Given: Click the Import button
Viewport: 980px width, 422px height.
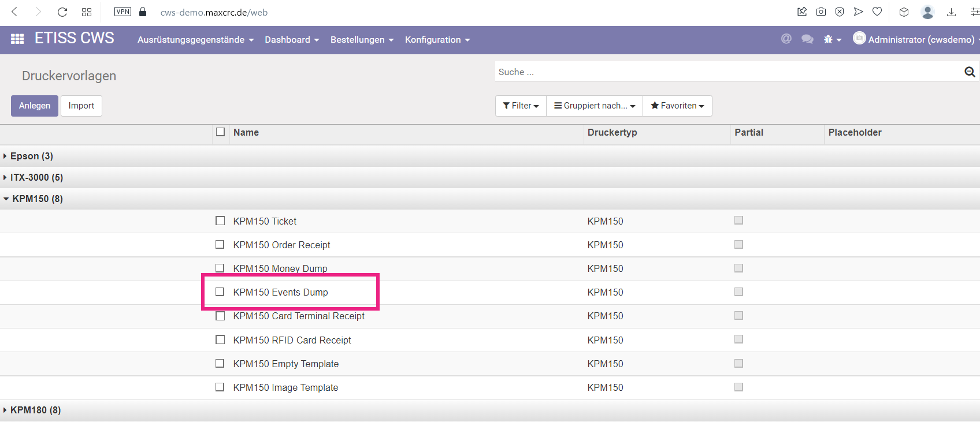Looking at the screenshot, I should 81,106.
